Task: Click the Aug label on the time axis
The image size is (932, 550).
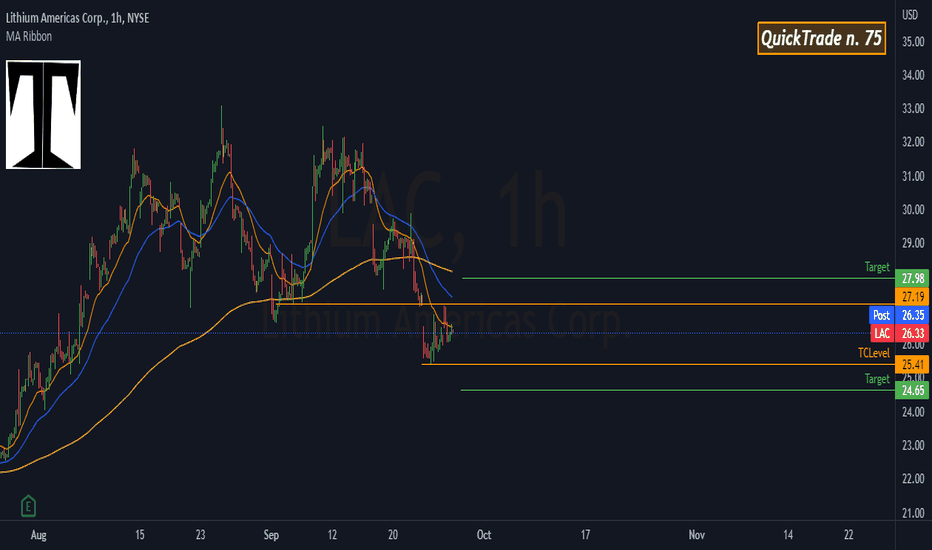Action: tap(39, 535)
